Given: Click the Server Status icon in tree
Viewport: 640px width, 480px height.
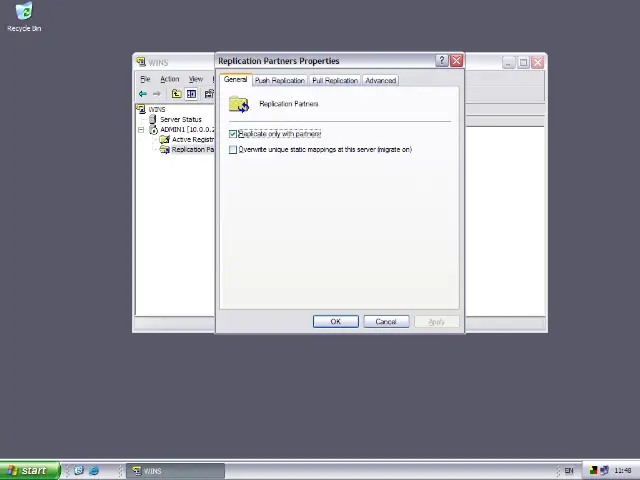Looking at the screenshot, I should click(x=153, y=119).
